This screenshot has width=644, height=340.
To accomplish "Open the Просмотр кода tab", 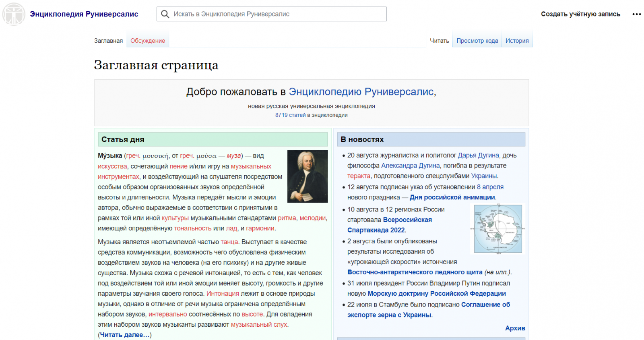I will click(x=477, y=41).
